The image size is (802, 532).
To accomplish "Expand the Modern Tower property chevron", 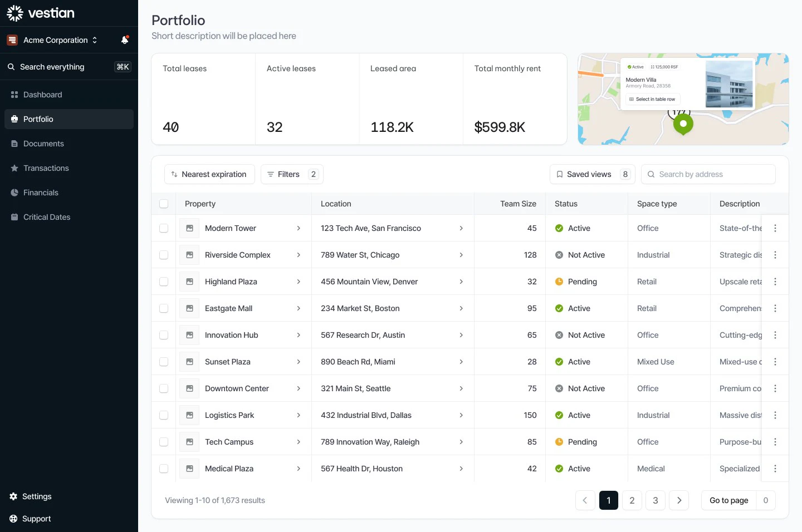I will click(x=299, y=228).
